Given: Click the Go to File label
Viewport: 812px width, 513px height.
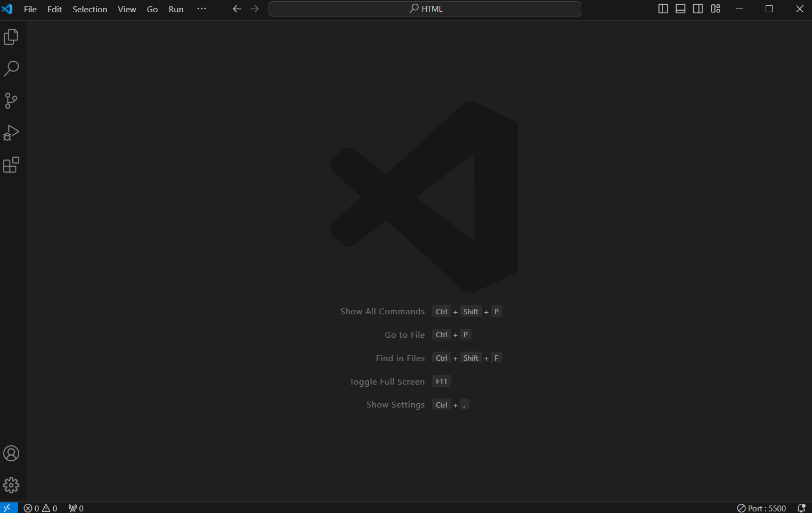Looking at the screenshot, I should (405, 335).
